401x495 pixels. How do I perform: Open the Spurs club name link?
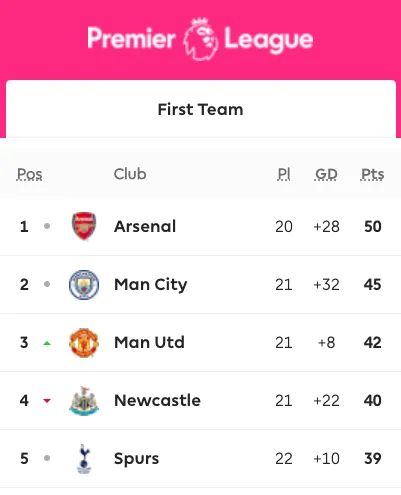(x=136, y=459)
